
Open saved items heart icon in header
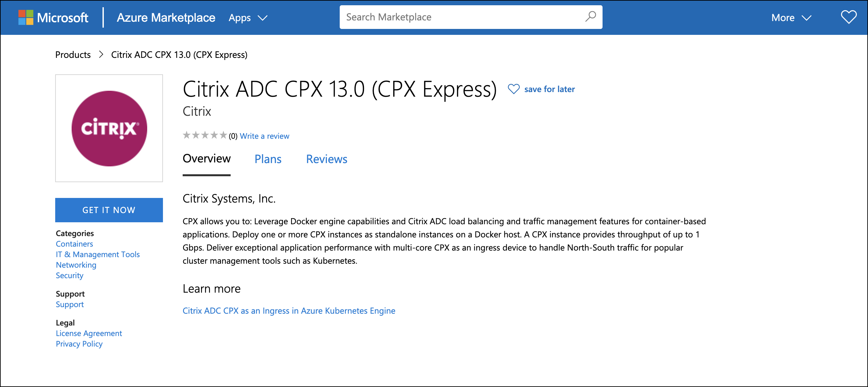tap(849, 17)
